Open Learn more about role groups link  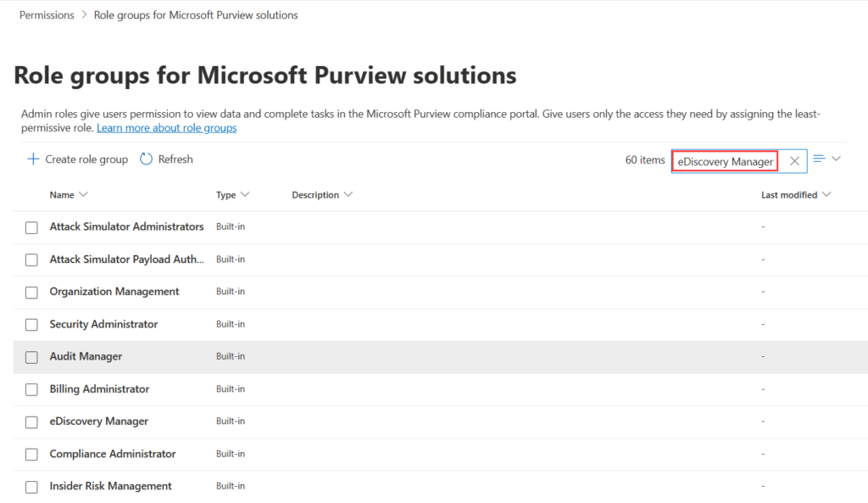point(166,128)
